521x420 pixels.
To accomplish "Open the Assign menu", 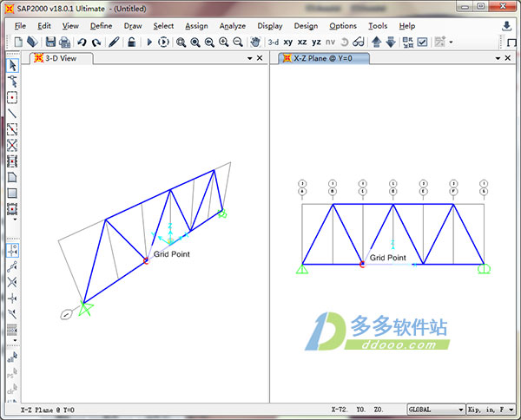I will click(x=196, y=26).
